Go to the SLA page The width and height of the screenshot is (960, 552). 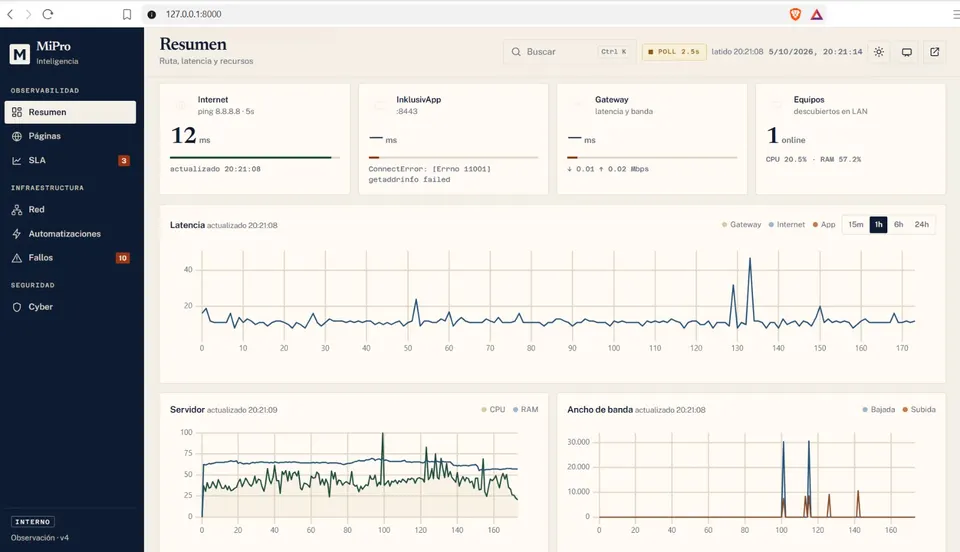tap(70, 160)
